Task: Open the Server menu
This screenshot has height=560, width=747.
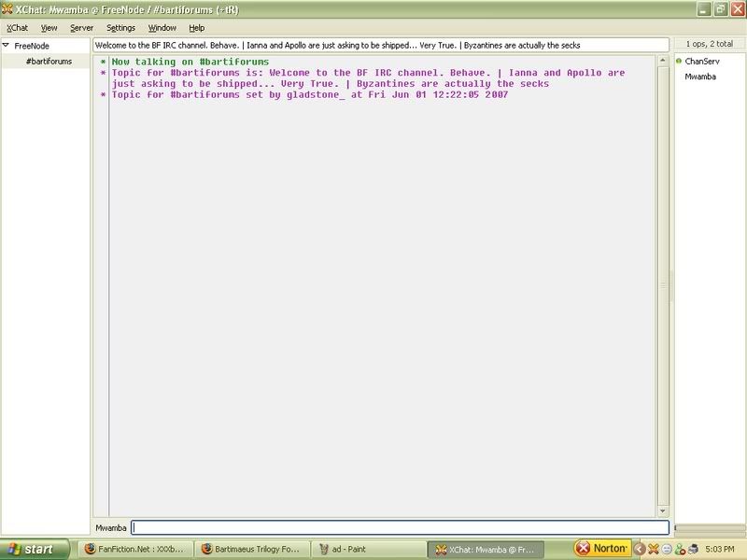Action: tap(81, 28)
